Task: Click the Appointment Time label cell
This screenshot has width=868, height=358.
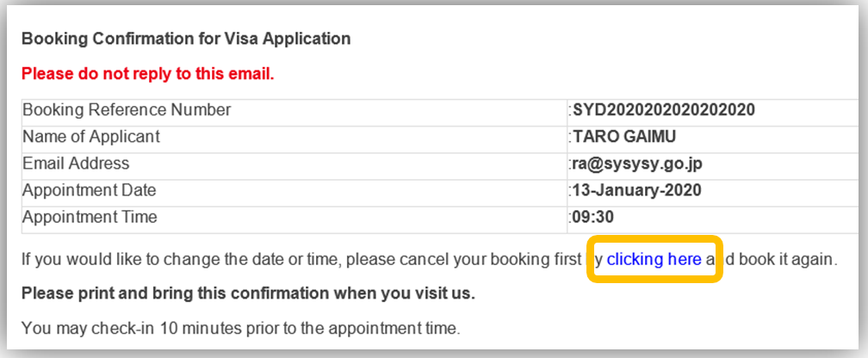Action: pos(90,217)
